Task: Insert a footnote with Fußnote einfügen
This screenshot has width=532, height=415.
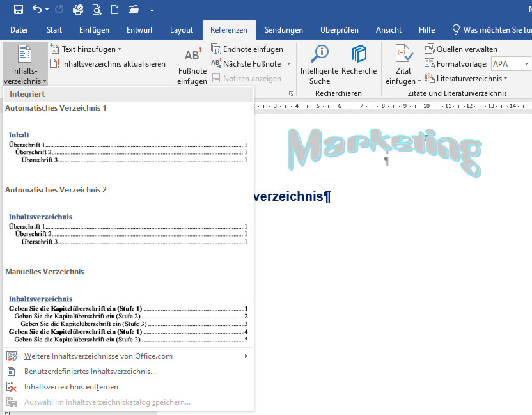Action: point(192,66)
